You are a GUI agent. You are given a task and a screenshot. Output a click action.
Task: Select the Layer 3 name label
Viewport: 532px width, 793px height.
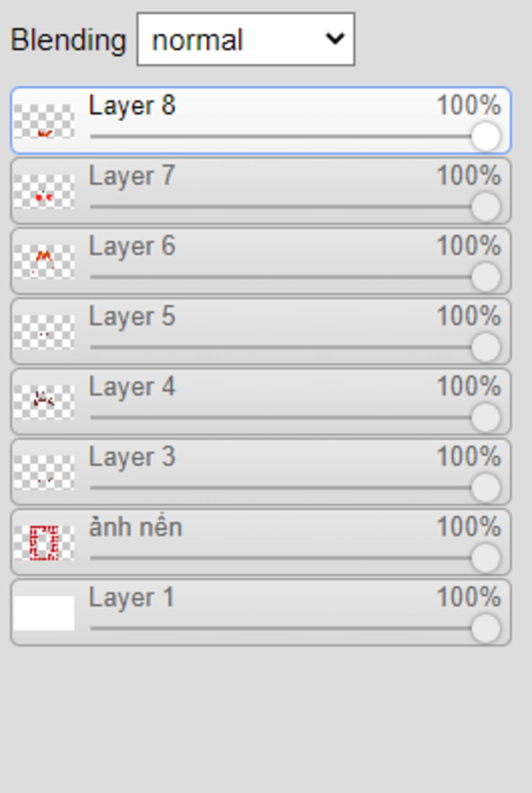point(132,457)
